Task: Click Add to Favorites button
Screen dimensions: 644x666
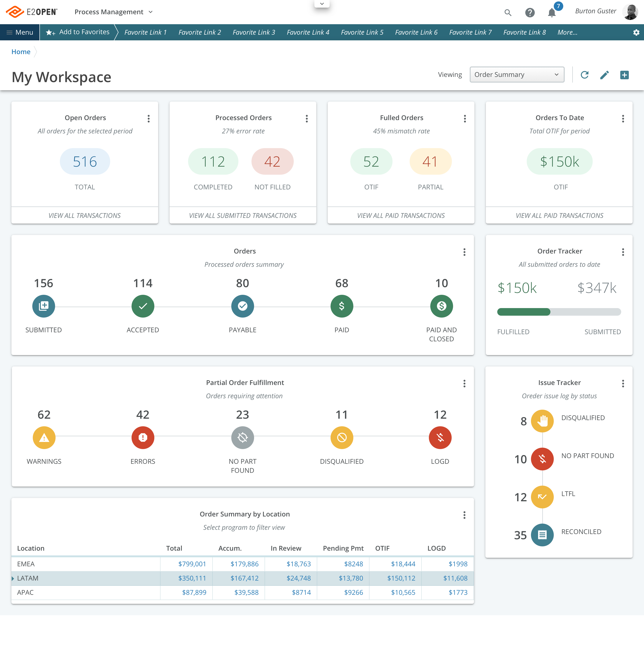Action: (78, 32)
